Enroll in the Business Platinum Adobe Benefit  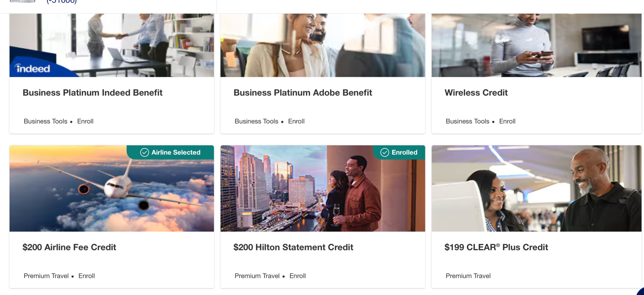296,121
